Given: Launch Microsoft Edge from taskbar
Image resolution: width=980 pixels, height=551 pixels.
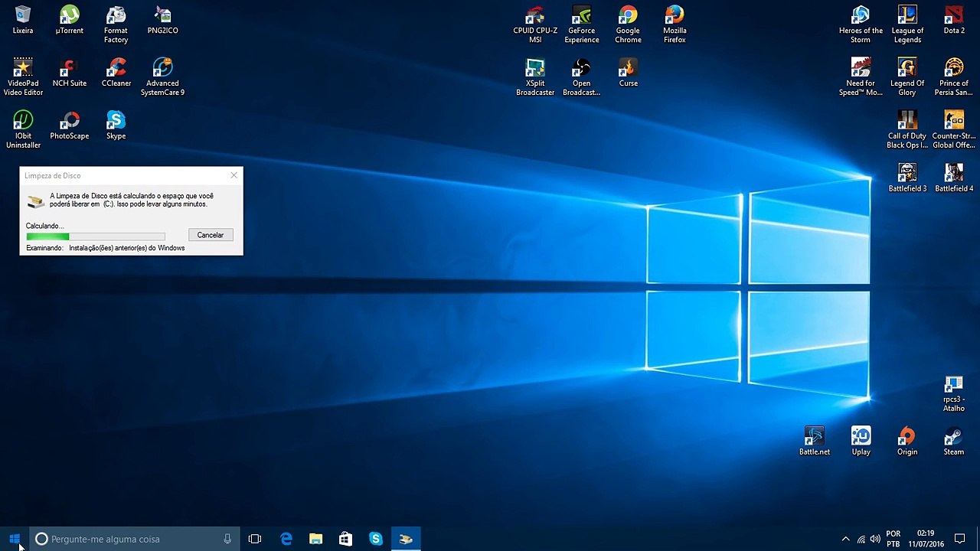Looking at the screenshot, I should tap(286, 539).
